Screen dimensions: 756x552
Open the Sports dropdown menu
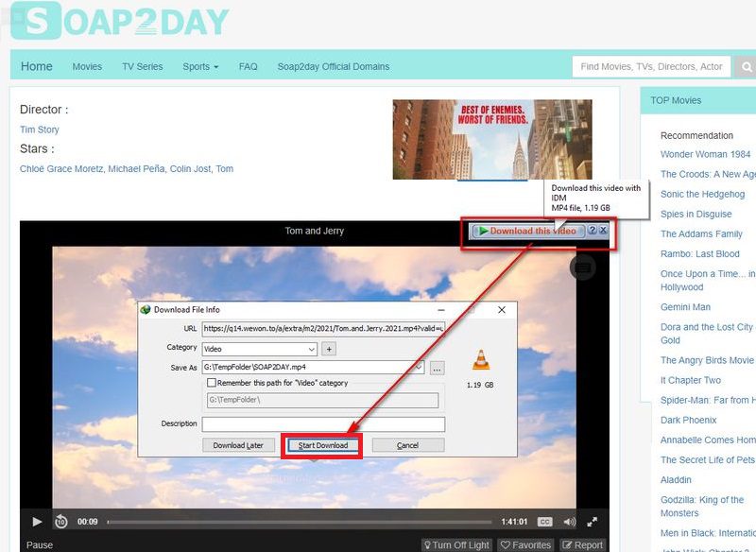point(200,66)
